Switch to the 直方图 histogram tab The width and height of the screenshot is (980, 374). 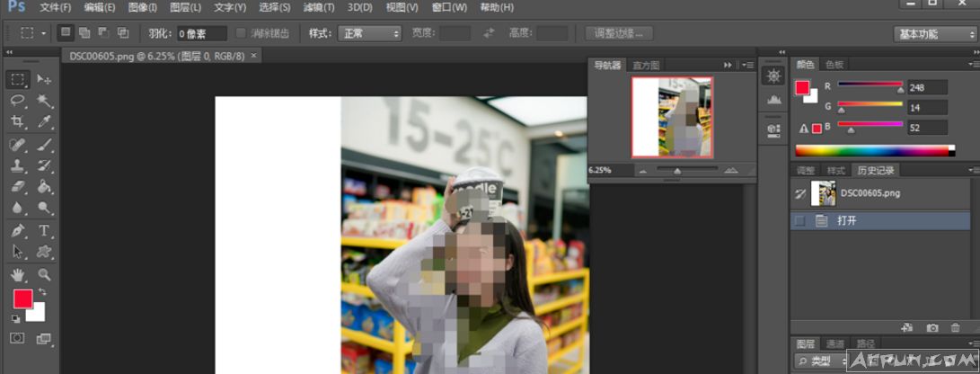pos(646,65)
